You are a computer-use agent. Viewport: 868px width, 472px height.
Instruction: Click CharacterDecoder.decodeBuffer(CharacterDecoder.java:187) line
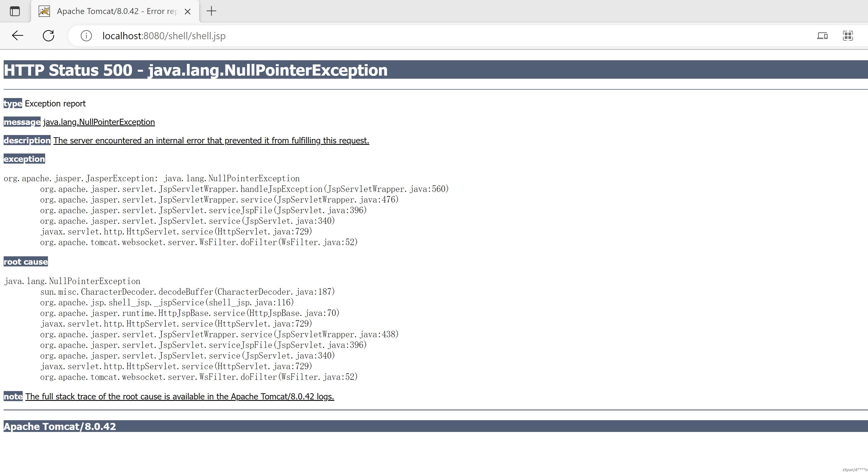point(187,292)
